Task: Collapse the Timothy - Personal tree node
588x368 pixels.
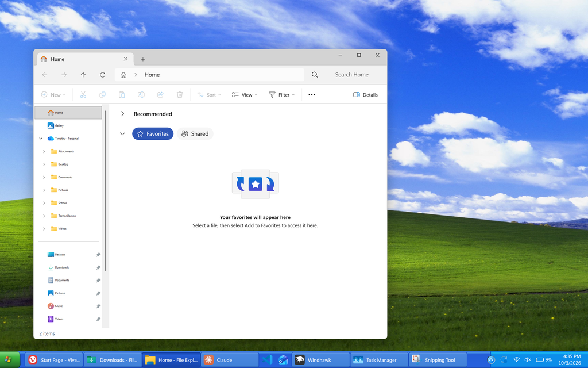Action: pos(41,139)
